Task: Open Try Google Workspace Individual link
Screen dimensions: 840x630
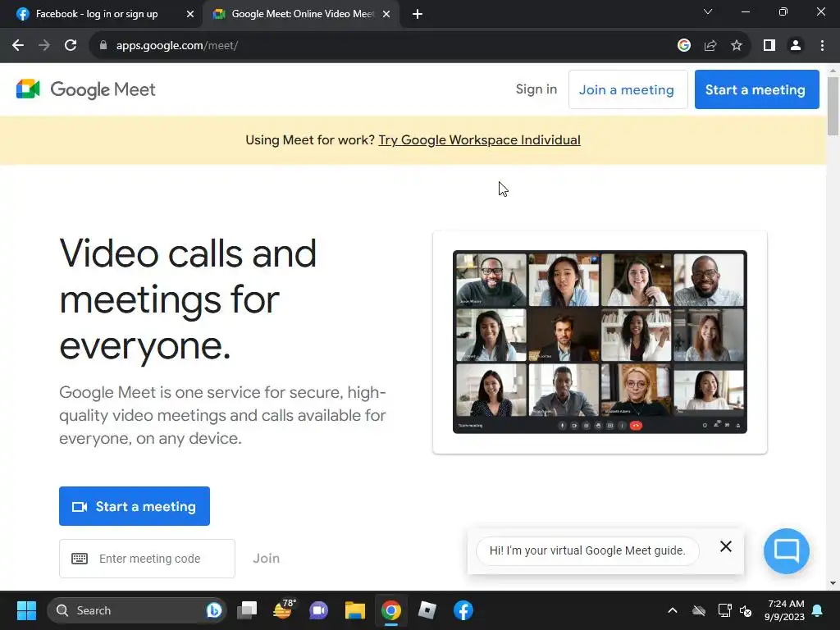Action: (479, 140)
